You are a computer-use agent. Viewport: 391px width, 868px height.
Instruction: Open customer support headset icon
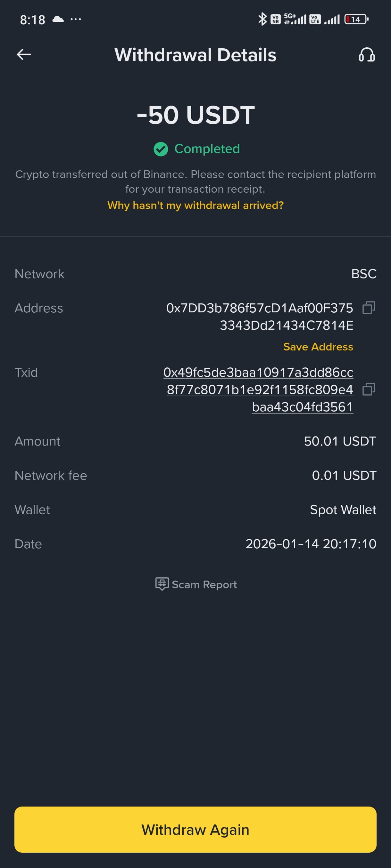(x=366, y=55)
